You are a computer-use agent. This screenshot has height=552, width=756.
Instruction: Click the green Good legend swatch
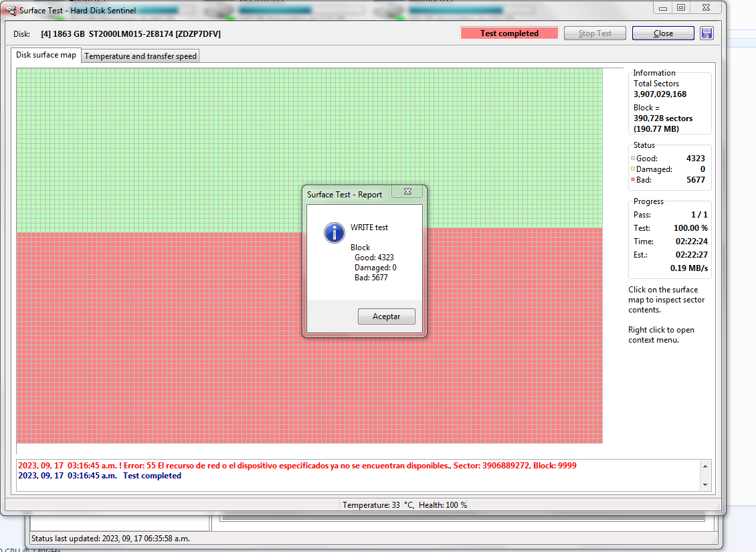[x=633, y=159]
